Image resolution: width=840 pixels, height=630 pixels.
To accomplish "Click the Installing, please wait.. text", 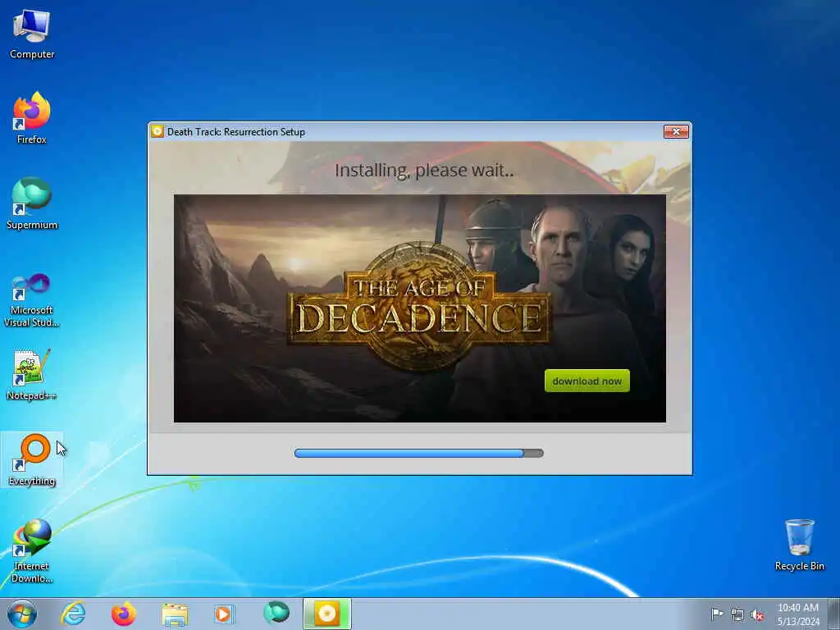I will (424, 171).
